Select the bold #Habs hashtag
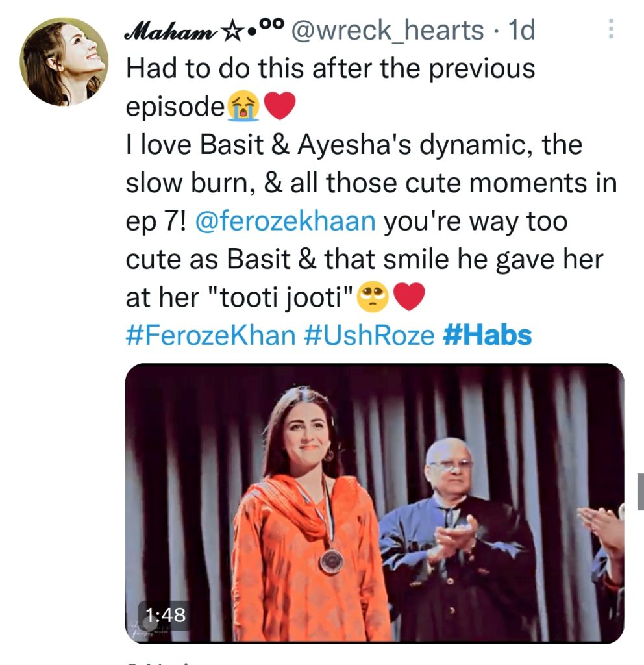The width and height of the screenshot is (644, 665). point(487,336)
